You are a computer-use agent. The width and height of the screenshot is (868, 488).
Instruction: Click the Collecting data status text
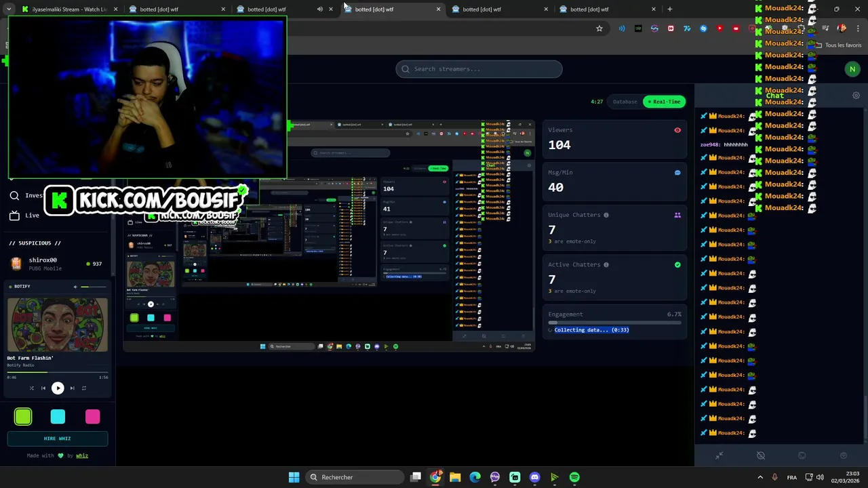point(591,330)
